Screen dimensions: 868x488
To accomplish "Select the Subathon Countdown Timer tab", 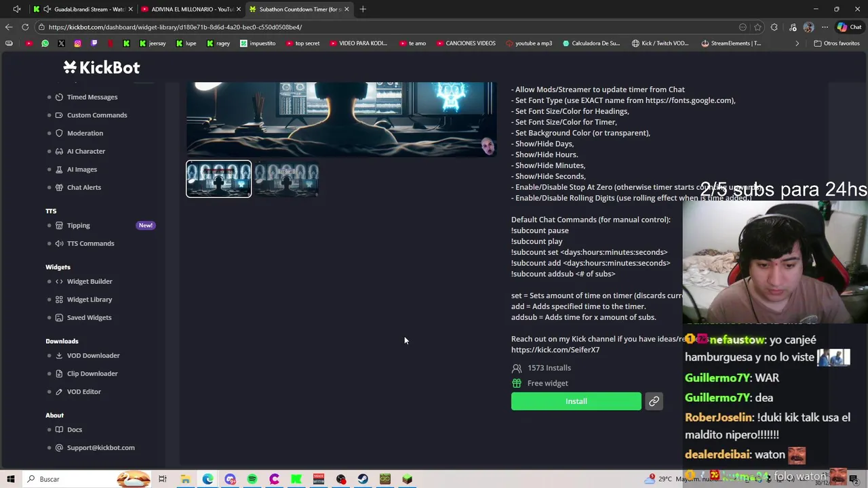I will 300,9.
